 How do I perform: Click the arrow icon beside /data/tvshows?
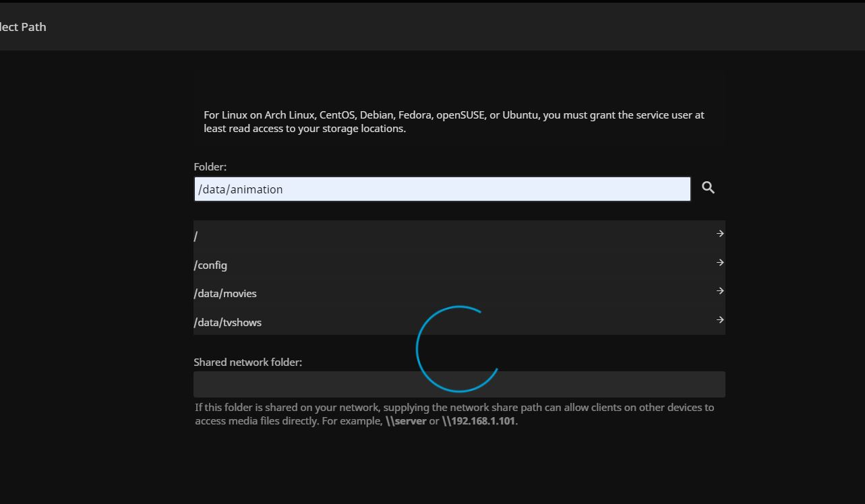pyautogui.click(x=719, y=320)
